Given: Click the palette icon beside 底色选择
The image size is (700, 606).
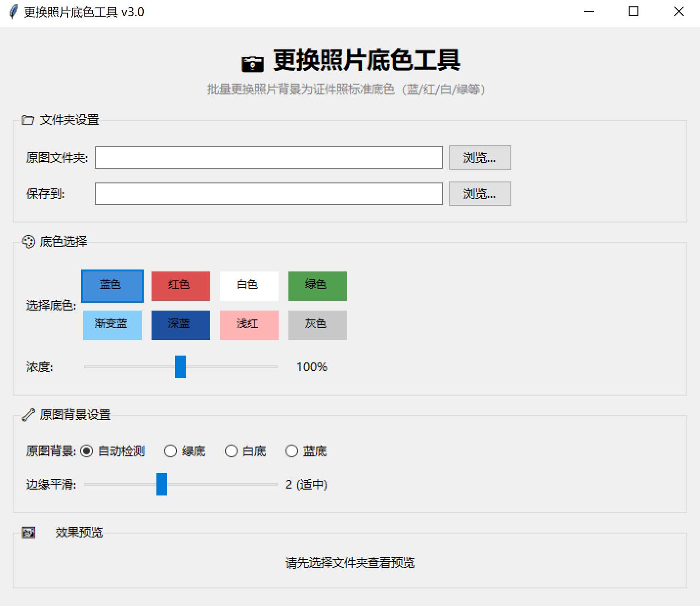Looking at the screenshot, I should 28,242.
